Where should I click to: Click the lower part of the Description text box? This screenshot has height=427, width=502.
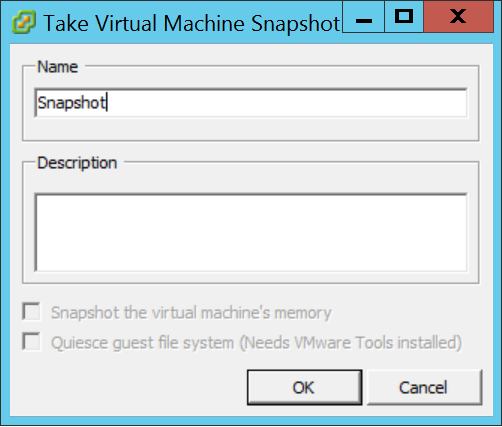251,257
